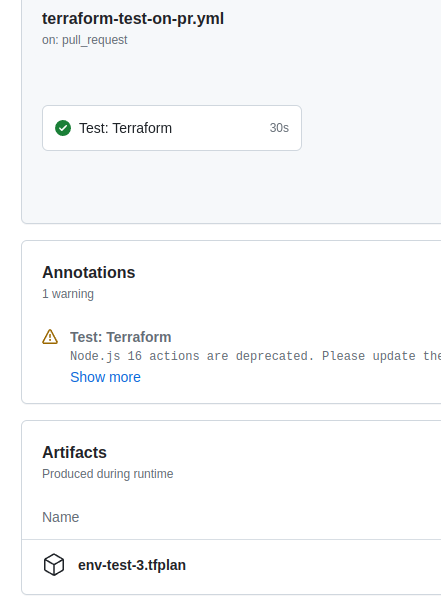Click the 1 warning count text

click(68, 294)
